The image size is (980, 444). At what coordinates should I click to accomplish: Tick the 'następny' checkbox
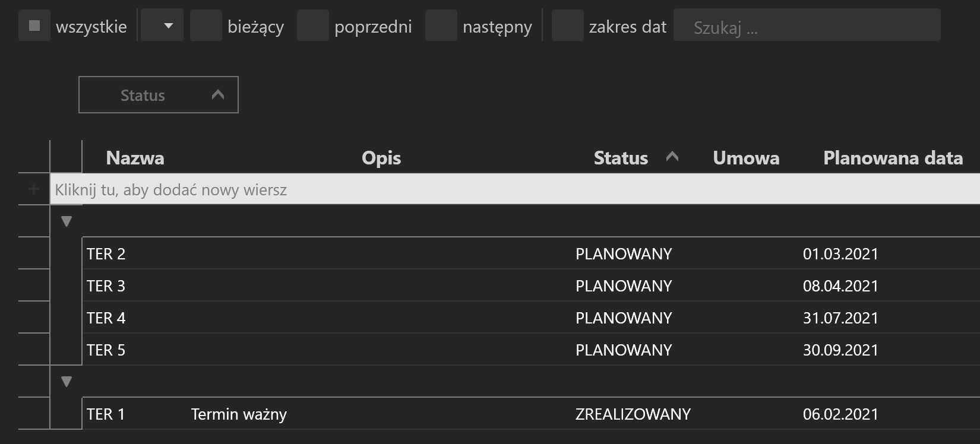[441, 26]
